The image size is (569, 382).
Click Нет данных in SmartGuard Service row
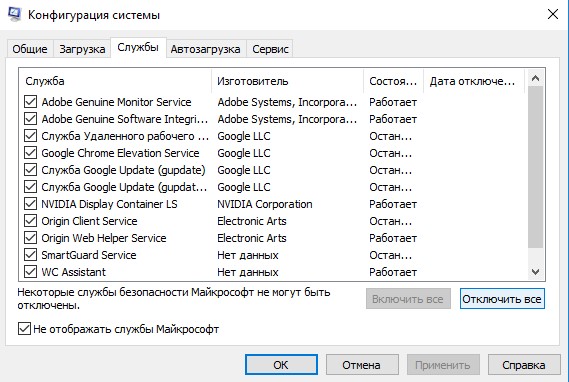coord(248,255)
